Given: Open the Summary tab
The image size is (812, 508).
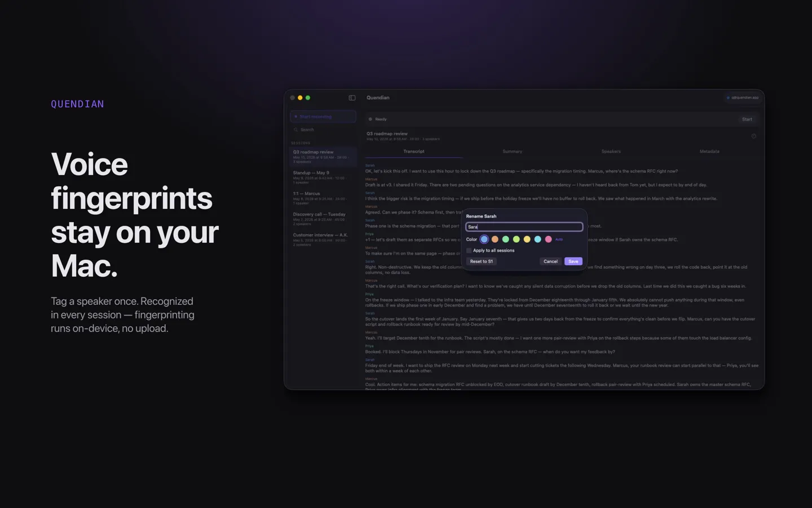Looking at the screenshot, I should click(512, 151).
